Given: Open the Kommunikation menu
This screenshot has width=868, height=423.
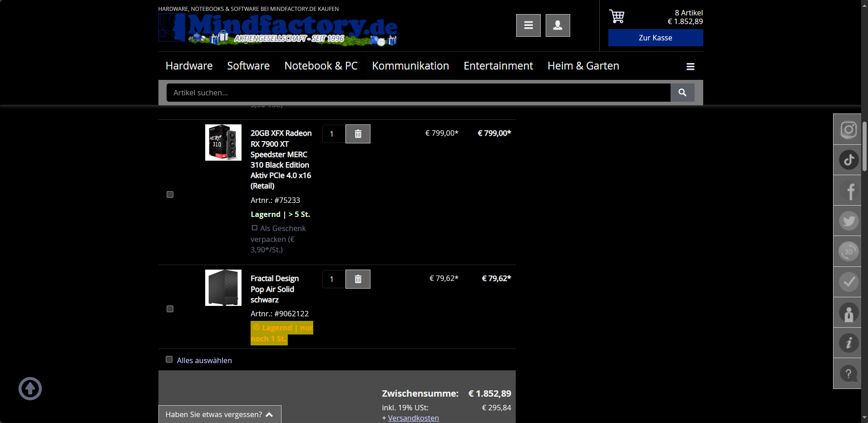Looking at the screenshot, I should [410, 66].
